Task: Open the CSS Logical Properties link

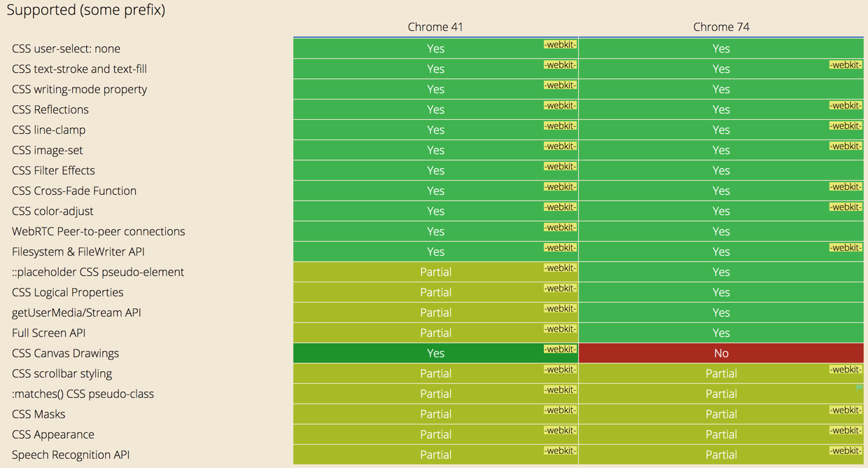Action: [67, 293]
